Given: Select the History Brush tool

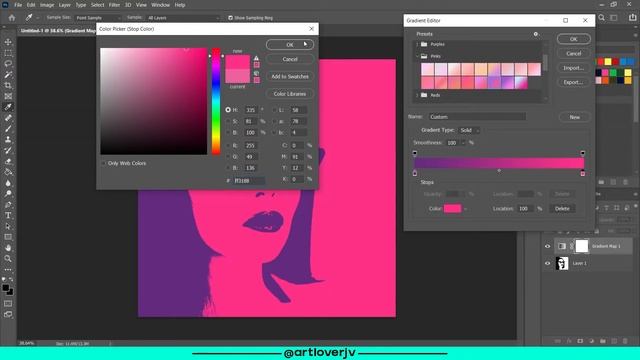Looking at the screenshot, I should coord(8,150).
